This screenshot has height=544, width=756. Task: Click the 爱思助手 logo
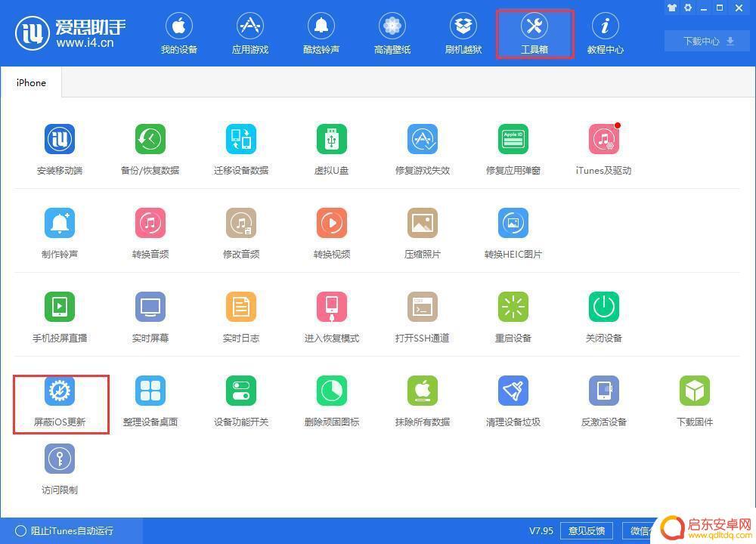[70, 32]
